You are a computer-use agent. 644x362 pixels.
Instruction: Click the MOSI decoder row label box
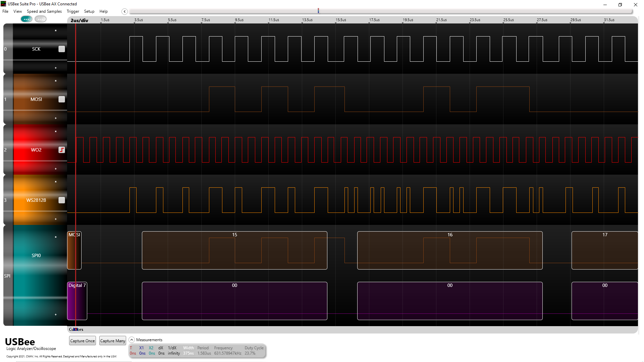74,250
